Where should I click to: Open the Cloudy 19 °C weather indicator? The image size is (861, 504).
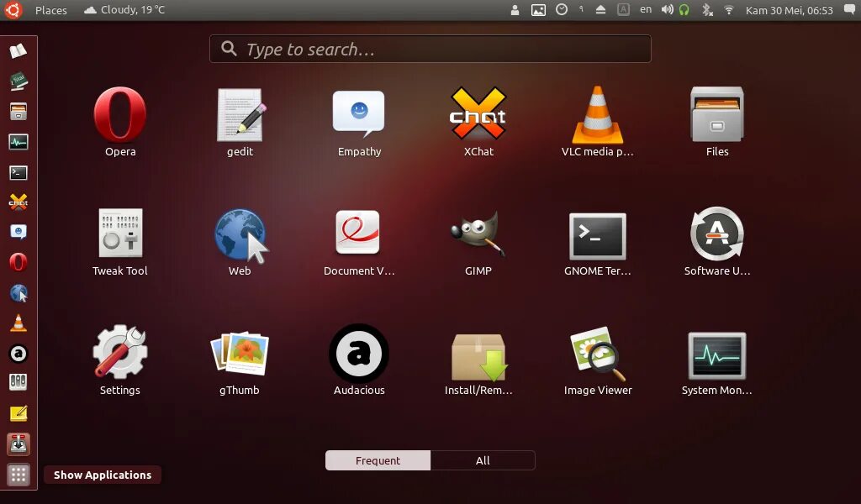[124, 10]
